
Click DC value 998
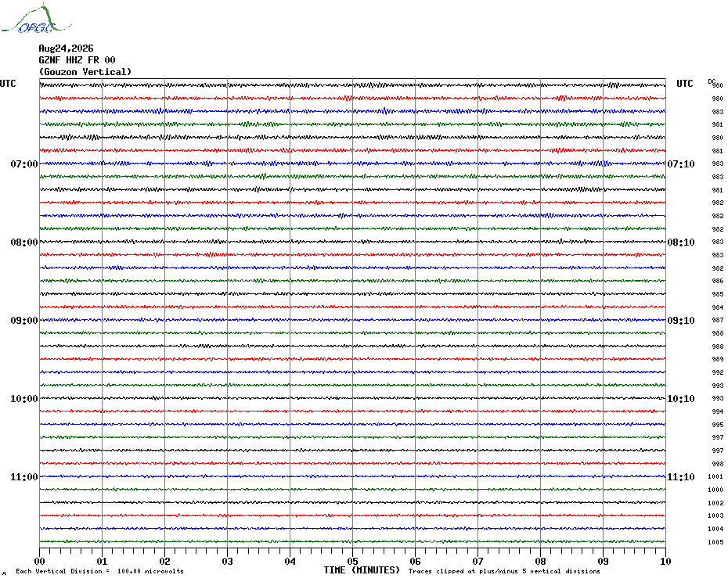[717, 464]
